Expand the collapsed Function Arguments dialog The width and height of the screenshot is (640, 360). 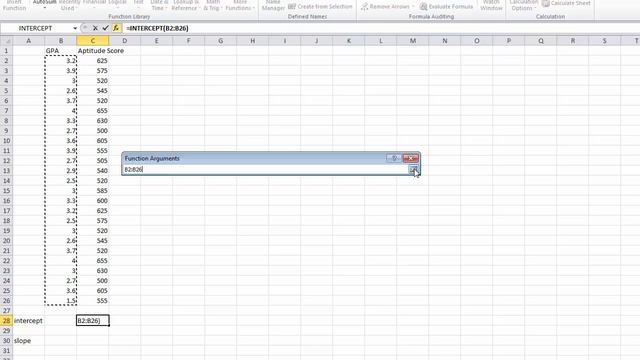pyautogui.click(x=413, y=169)
